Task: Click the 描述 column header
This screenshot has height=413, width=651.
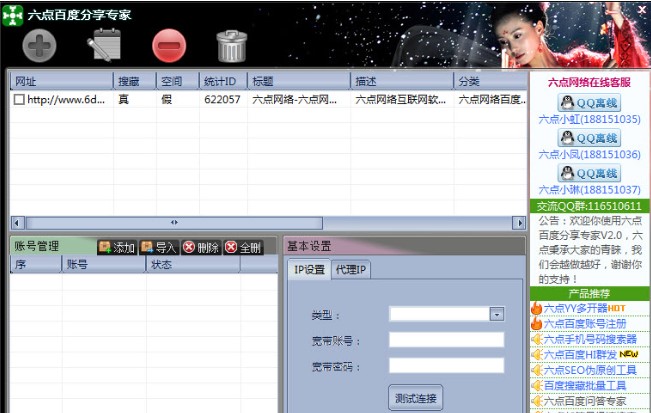Action: tap(402, 81)
